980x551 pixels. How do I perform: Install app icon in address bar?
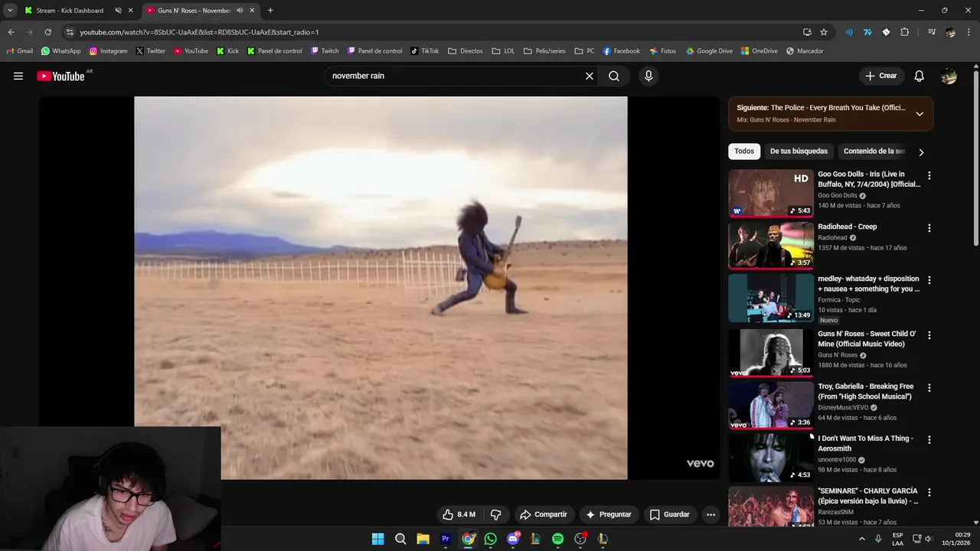pos(807,32)
